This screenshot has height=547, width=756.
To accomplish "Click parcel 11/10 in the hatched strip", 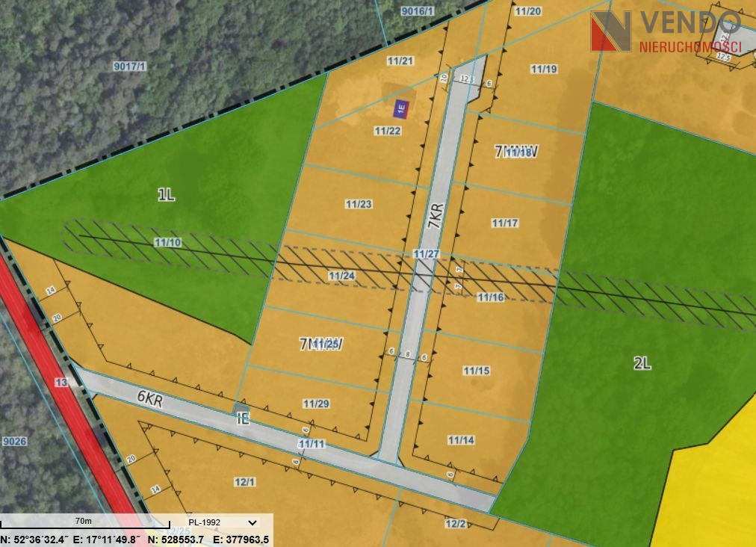I will (x=167, y=242).
